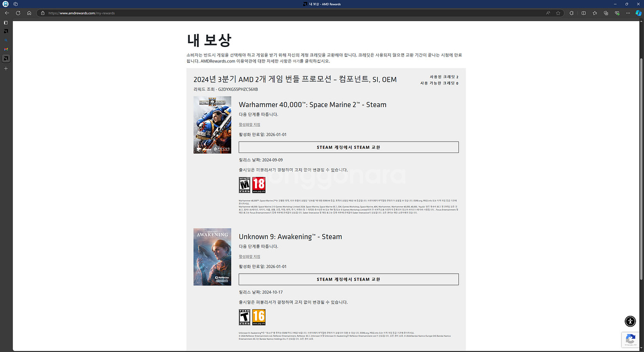Click 사용 가능한 크레딧 0 label
Screen dimensions: 644x352
pos(439,83)
